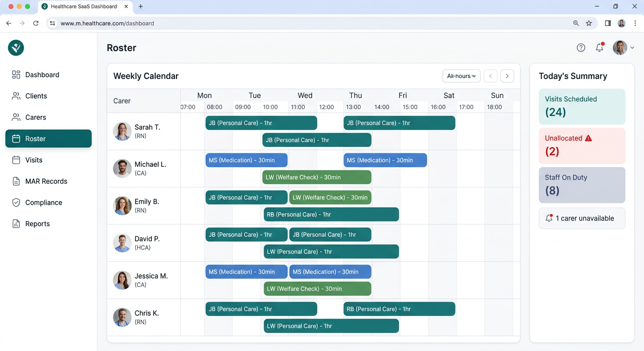This screenshot has width=644, height=351.
Task: Select Chris K. carer avatar
Action: 122,317
